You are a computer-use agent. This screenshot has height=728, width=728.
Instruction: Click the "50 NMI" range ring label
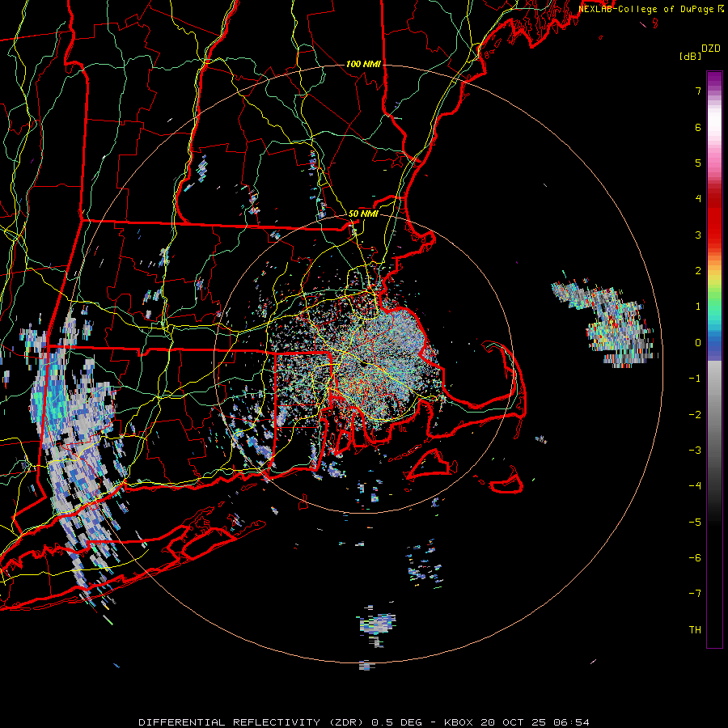[363, 214]
